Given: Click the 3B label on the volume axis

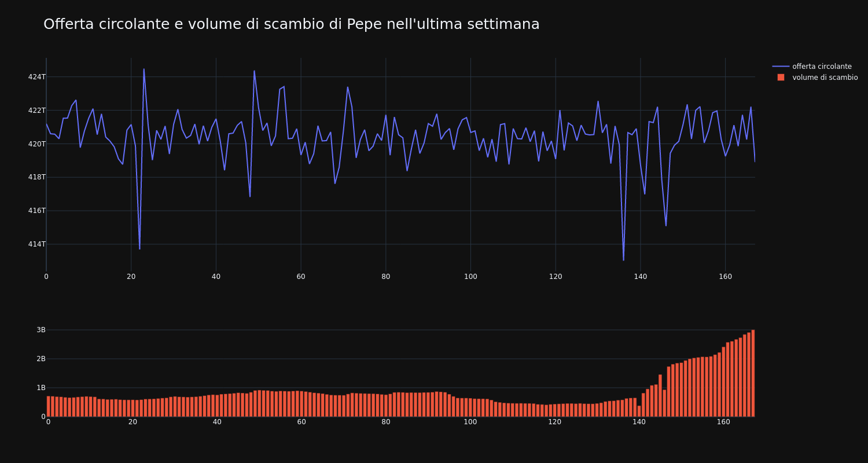Looking at the screenshot, I should (41, 330).
